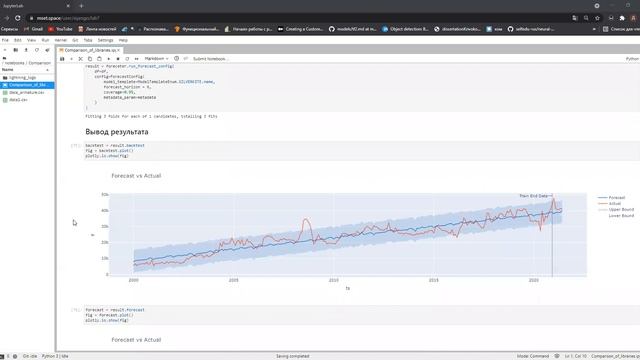Open new launcher from the file browser plus icon
The width and height of the screenshot is (640, 360).
5,50
